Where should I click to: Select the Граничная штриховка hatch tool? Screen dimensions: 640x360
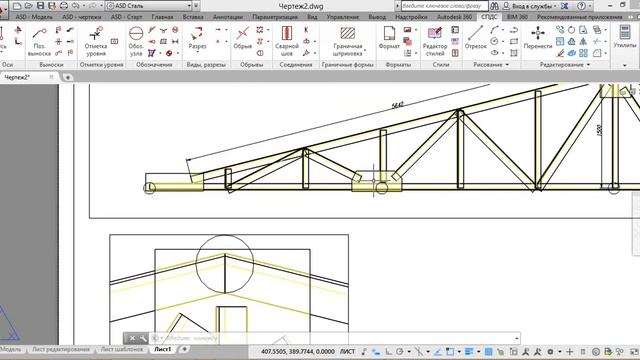[348, 41]
